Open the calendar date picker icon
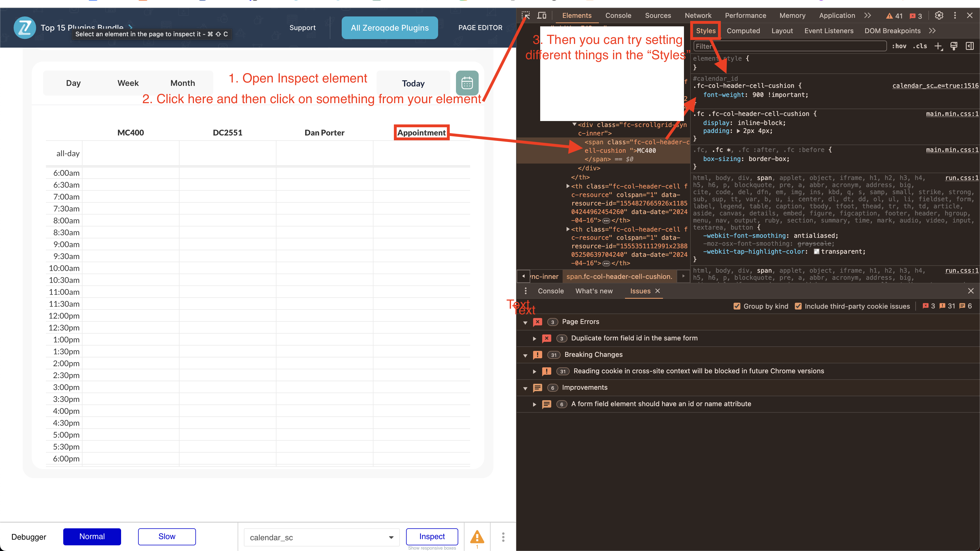 [x=467, y=83]
